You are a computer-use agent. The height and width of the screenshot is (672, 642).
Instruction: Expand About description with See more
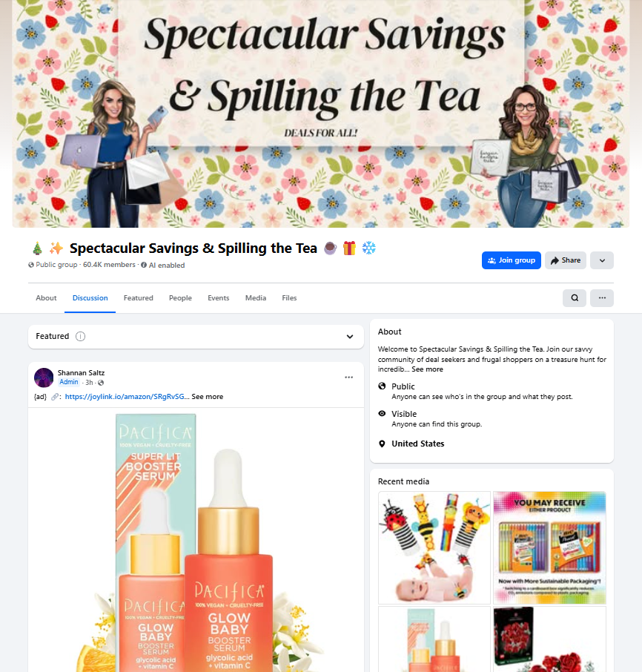tap(428, 369)
